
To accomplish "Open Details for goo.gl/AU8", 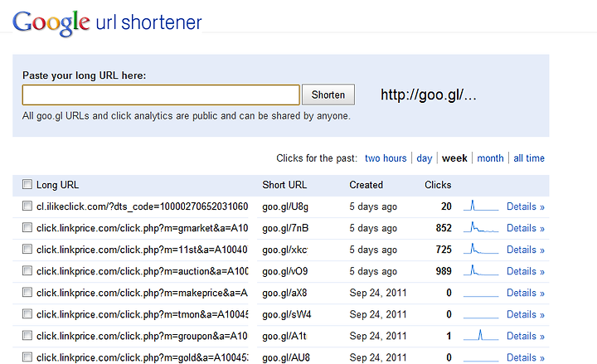I will (x=526, y=357).
